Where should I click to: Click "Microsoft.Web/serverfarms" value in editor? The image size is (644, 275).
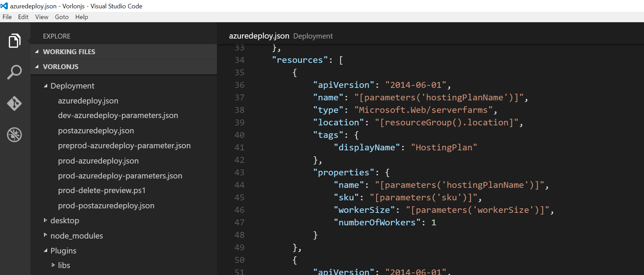[x=423, y=110]
